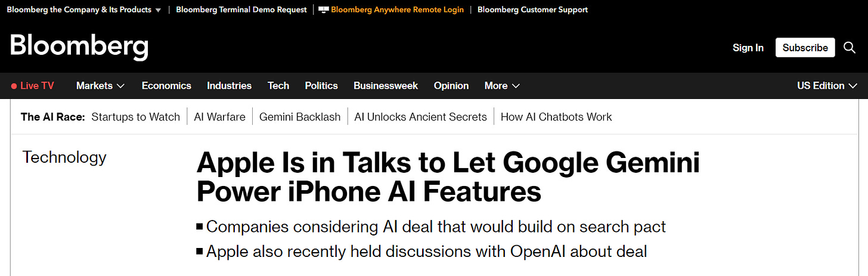Viewport: 868px width, 276px height.
Task: Click the search magnifying glass icon
Action: 850,48
